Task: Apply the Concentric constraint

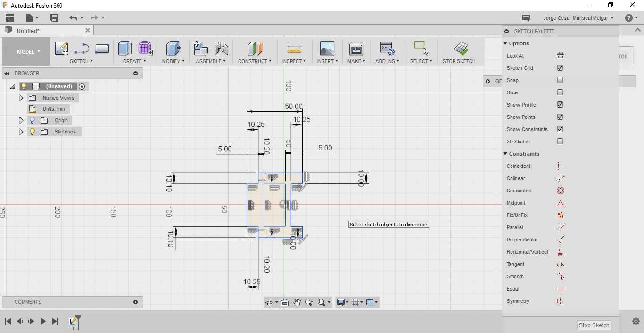Action: point(560,191)
